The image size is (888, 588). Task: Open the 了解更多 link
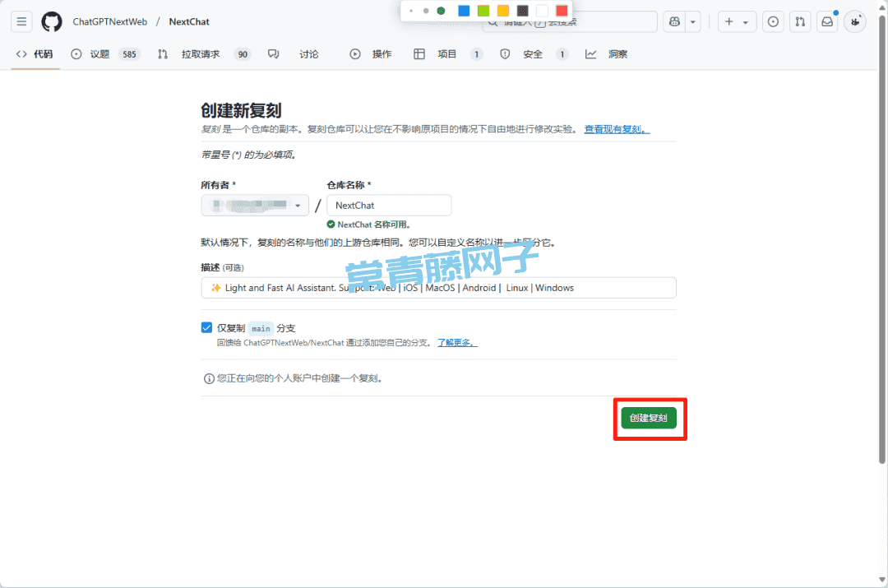458,343
